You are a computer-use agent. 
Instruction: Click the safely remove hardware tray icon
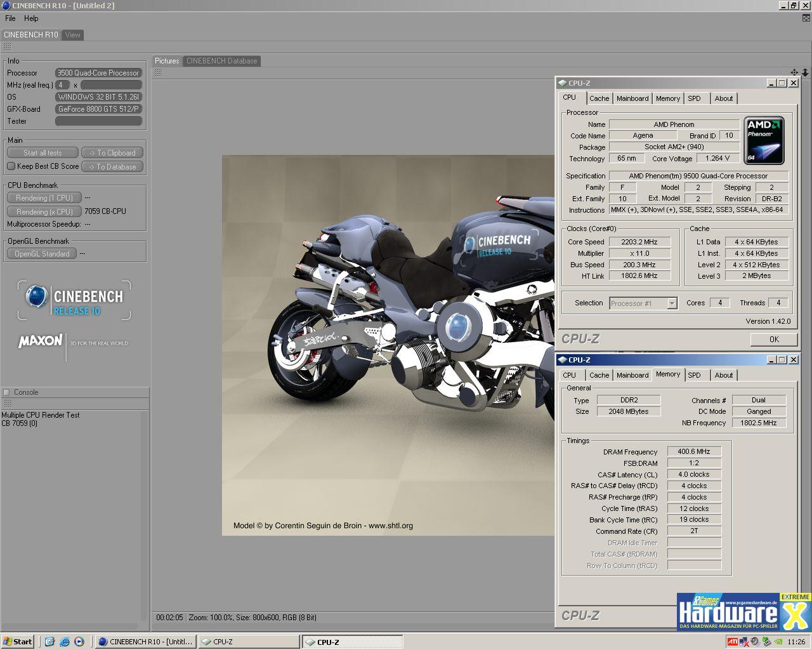766,642
